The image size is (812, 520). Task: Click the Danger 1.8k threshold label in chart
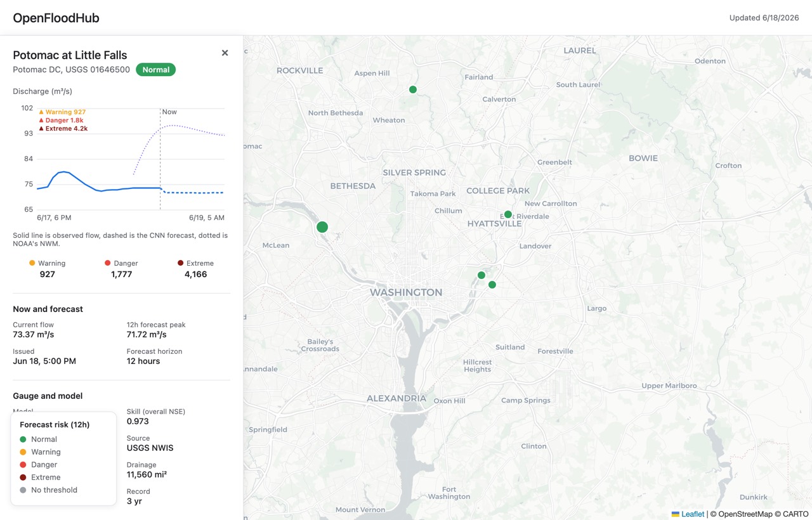[61, 120]
